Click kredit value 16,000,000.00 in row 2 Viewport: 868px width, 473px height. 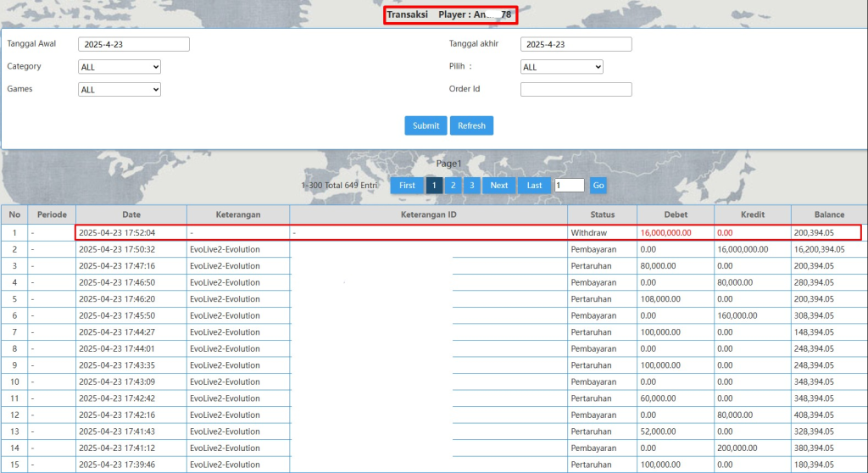pos(743,250)
